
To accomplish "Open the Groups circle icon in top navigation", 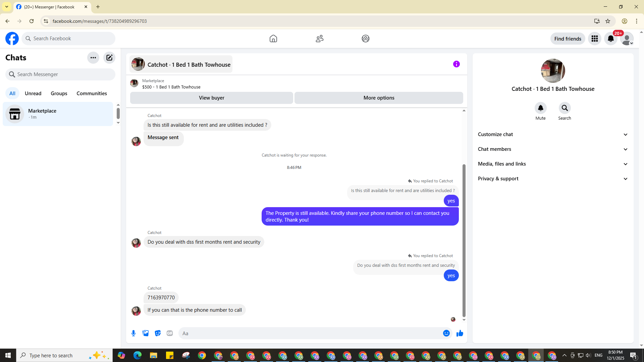I will [x=366, y=39].
